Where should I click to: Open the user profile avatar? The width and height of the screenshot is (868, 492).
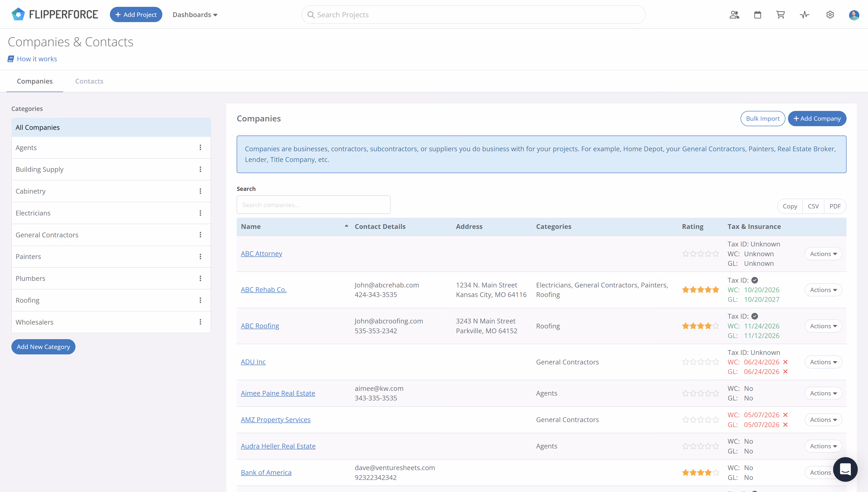[854, 15]
